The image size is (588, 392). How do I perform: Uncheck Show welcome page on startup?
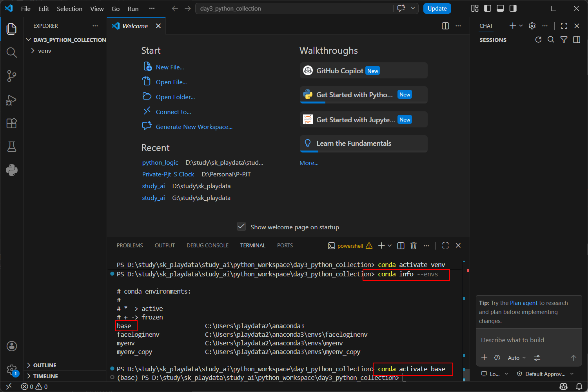(x=241, y=227)
